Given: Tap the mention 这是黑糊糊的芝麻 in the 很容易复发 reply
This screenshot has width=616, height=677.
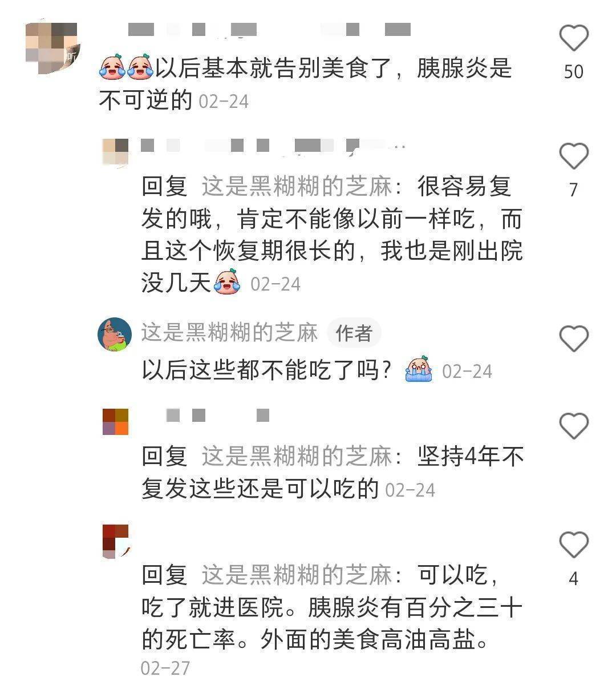Looking at the screenshot, I should (x=297, y=187).
